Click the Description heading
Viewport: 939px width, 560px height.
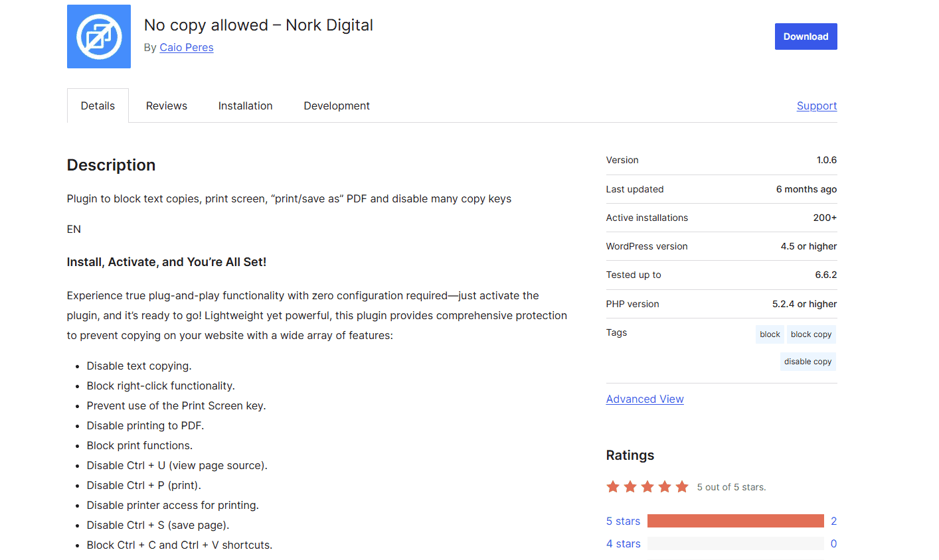(111, 165)
